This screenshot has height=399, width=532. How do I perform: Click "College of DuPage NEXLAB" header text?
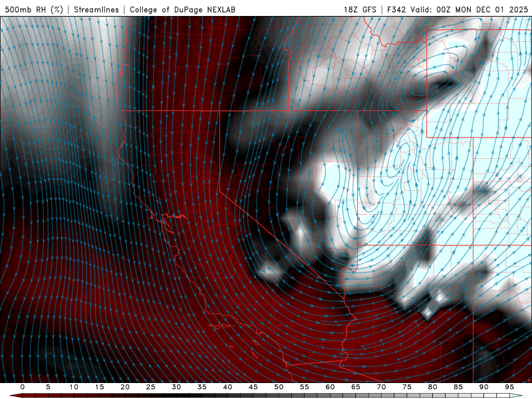(x=182, y=9)
